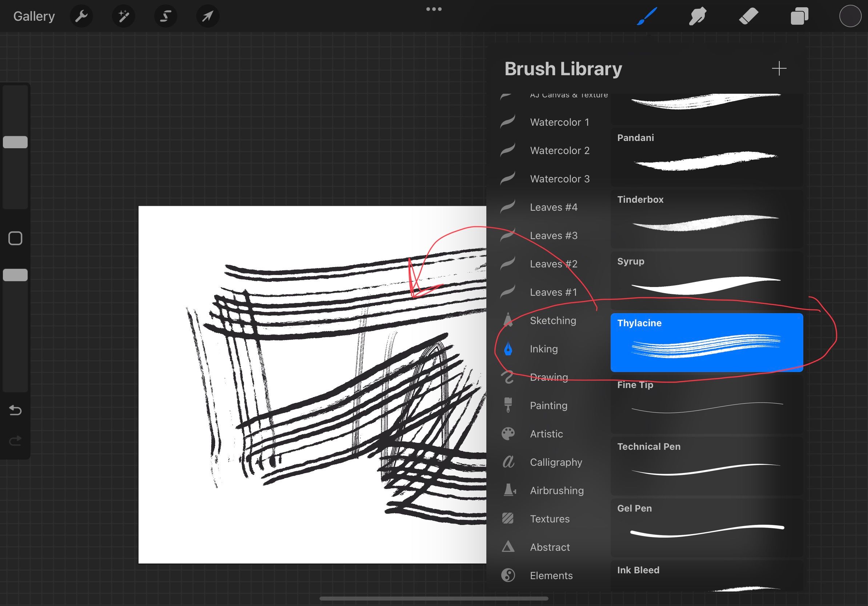Viewport: 868px width, 606px height.
Task: Select the Eraser tool
Action: [x=748, y=16]
